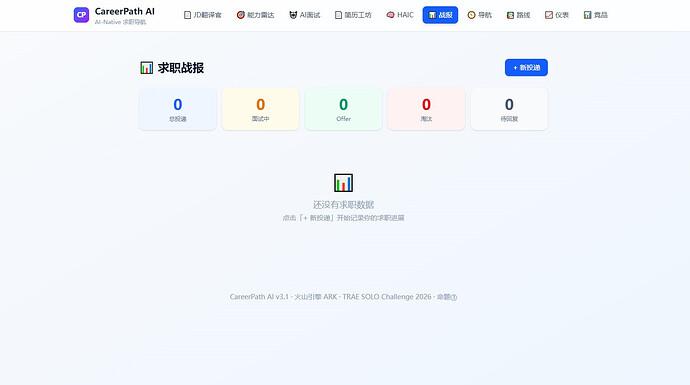Click the empty-state bar chart icon
Screen dimensions: 690x385
click(x=343, y=183)
